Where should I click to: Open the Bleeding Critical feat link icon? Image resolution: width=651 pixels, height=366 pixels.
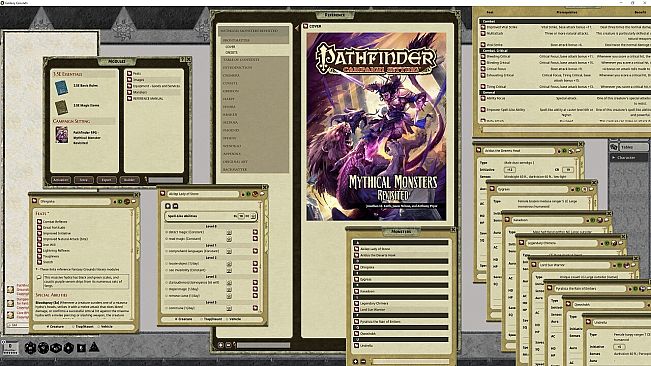(483, 56)
